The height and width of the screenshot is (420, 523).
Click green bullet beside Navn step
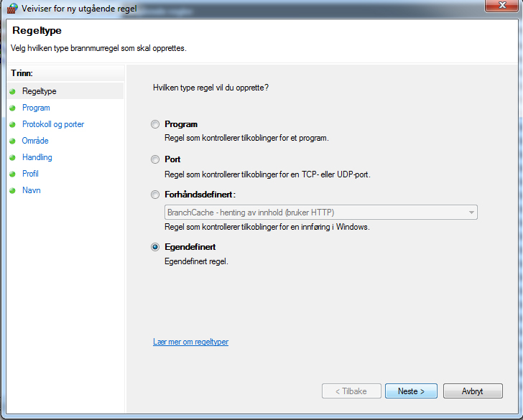(13, 190)
